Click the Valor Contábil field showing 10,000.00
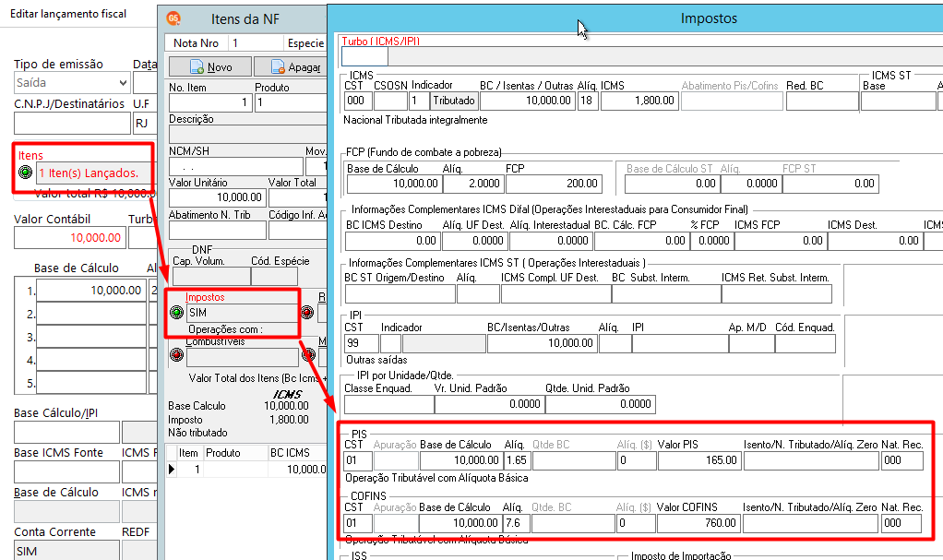Image resolution: width=943 pixels, height=560 pixels. point(70,238)
